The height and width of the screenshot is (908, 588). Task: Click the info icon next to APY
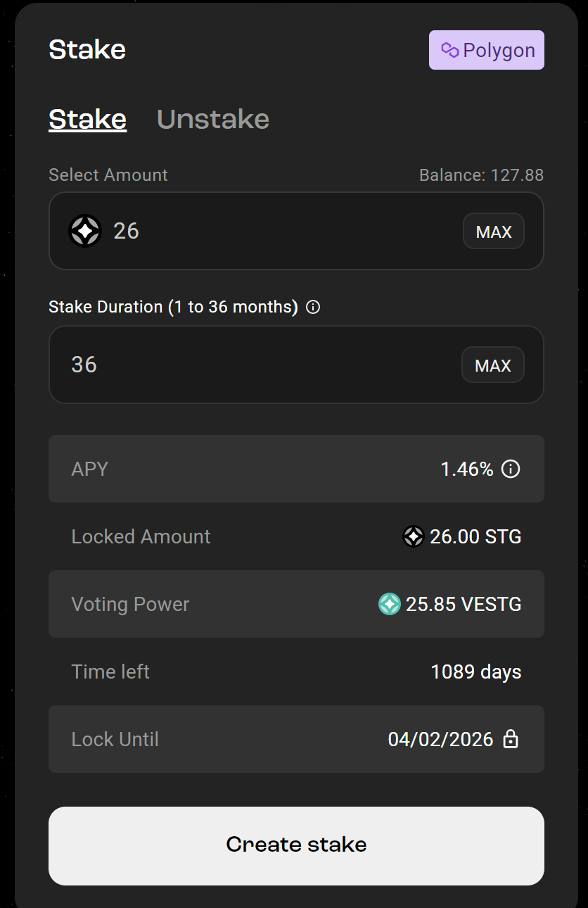pyautogui.click(x=511, y=469)
